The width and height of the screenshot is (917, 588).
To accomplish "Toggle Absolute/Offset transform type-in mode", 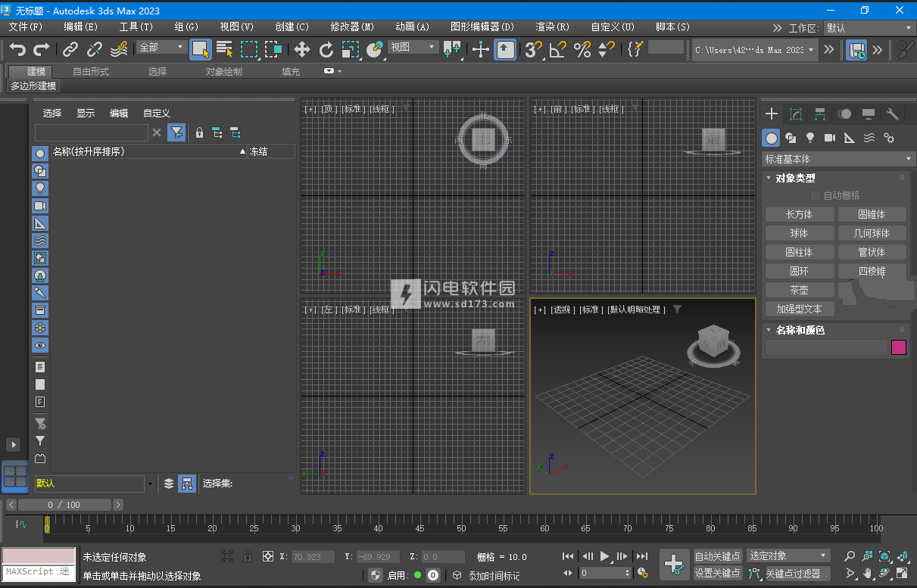I will tap(267, 556).
